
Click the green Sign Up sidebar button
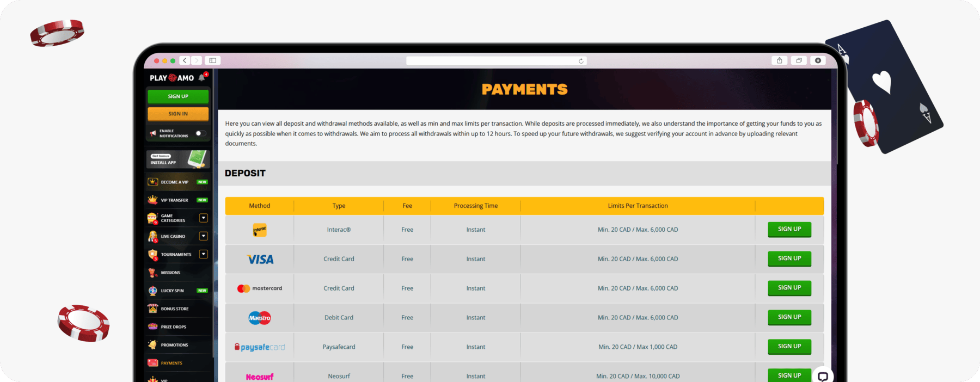pos(178,96)
